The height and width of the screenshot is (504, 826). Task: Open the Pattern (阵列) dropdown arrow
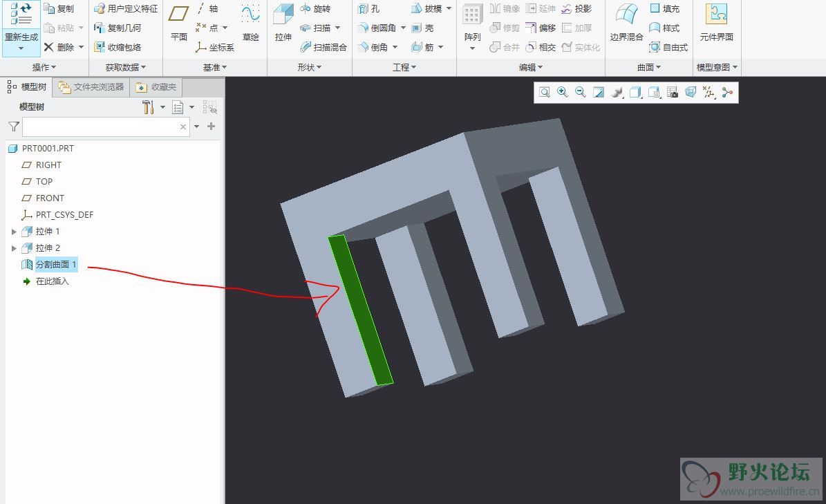click(472, 48)
